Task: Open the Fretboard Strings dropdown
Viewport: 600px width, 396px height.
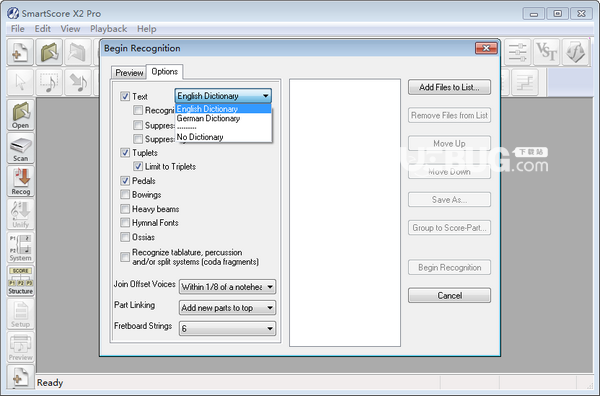Action: [227, 329]
